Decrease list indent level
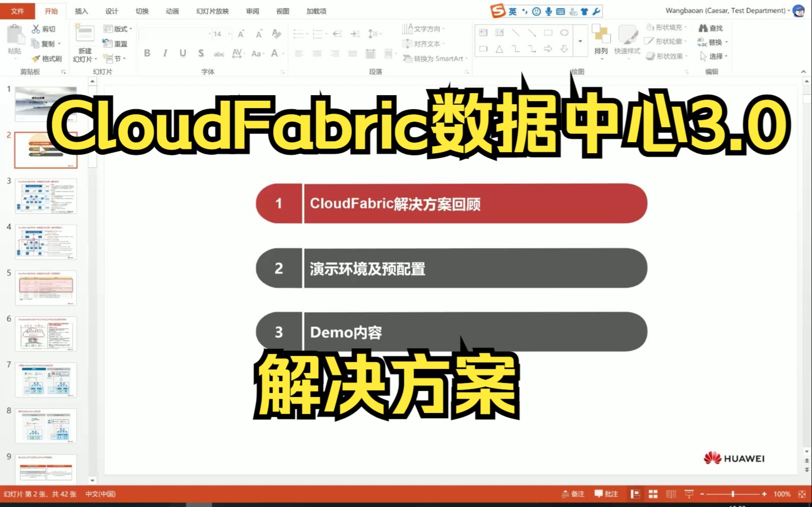The width and height of the screenshot is (812, 507). point(338,34)
